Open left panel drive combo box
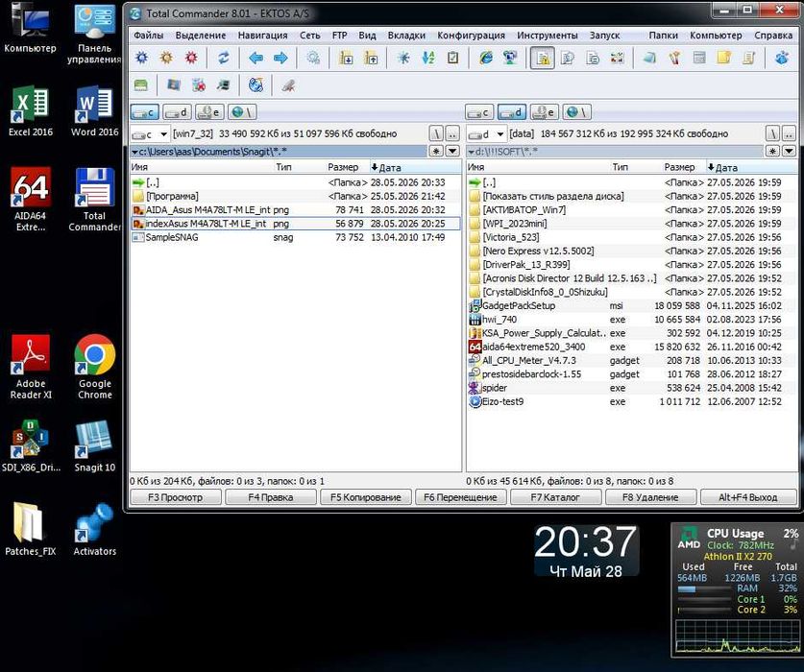Screen dimensions: 804x672 (150, 134)
